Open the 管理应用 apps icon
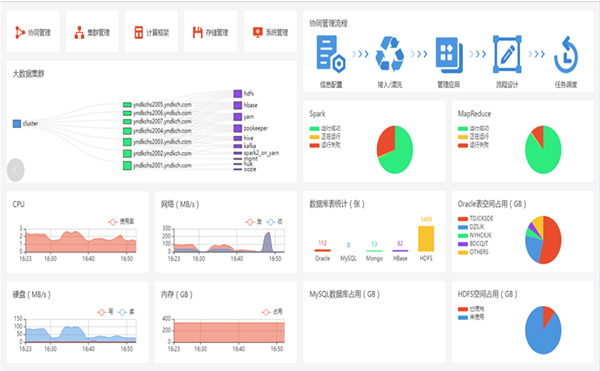Viewport: 600px width, 371px height. [x=449, y=55]
